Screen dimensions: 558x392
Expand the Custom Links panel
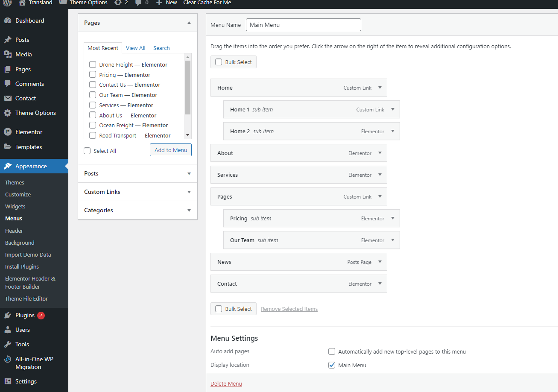click(189, 192)
